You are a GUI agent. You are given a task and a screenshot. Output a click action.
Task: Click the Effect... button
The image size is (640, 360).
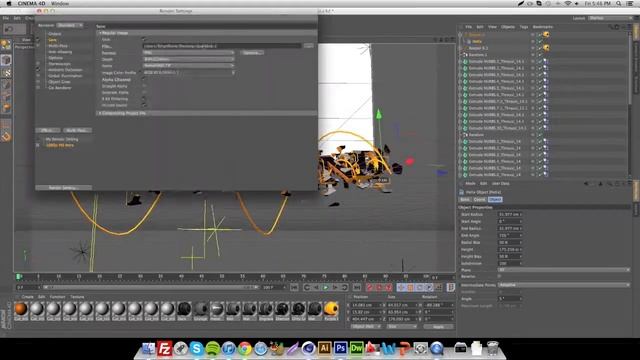click(x=48, y=130)
